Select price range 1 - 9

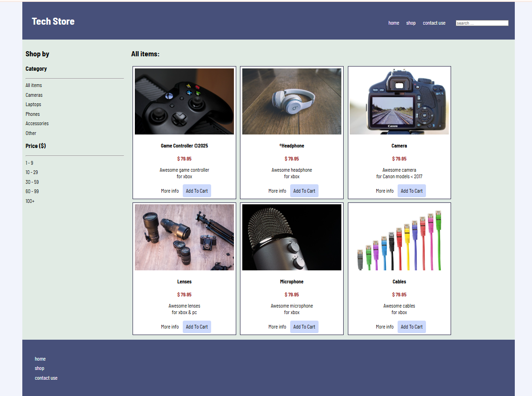pos(29,163)
